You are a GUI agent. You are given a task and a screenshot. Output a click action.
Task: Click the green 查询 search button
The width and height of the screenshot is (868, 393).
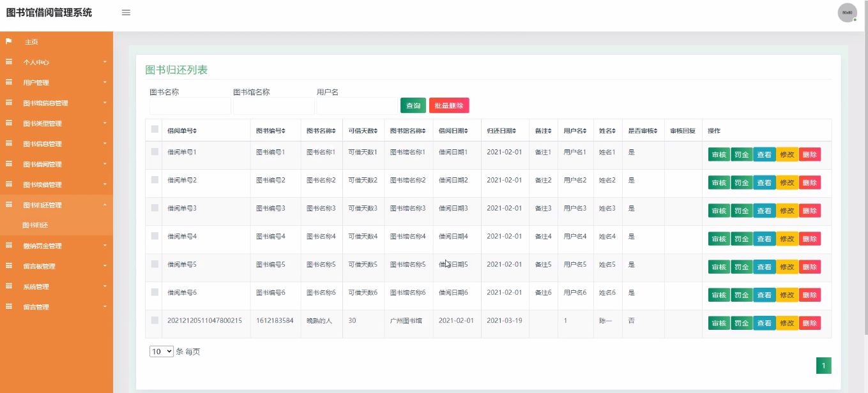pos(413,105)
